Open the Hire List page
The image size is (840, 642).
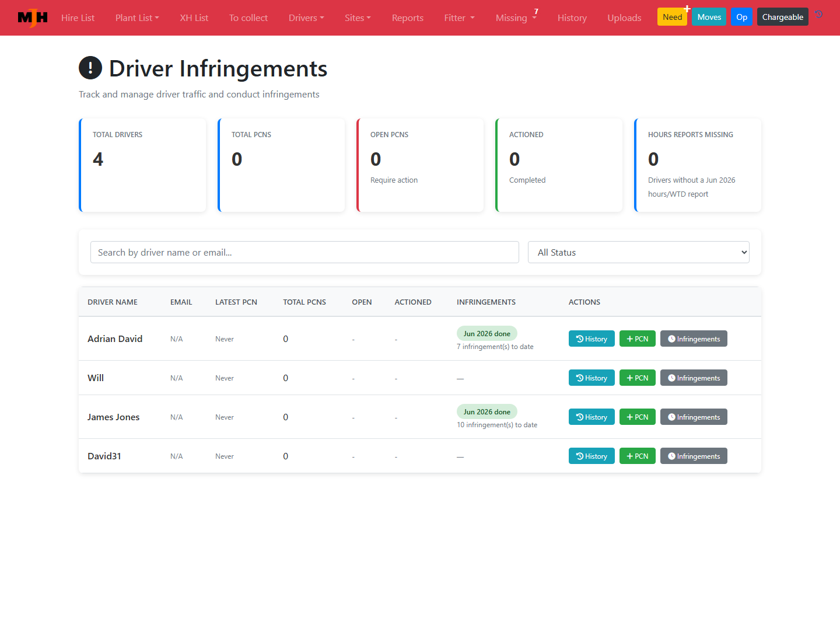(78, 18)
